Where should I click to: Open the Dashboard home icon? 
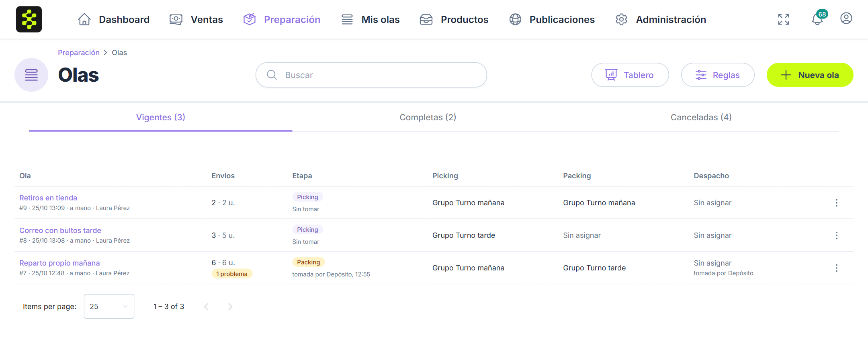point(84,19)
